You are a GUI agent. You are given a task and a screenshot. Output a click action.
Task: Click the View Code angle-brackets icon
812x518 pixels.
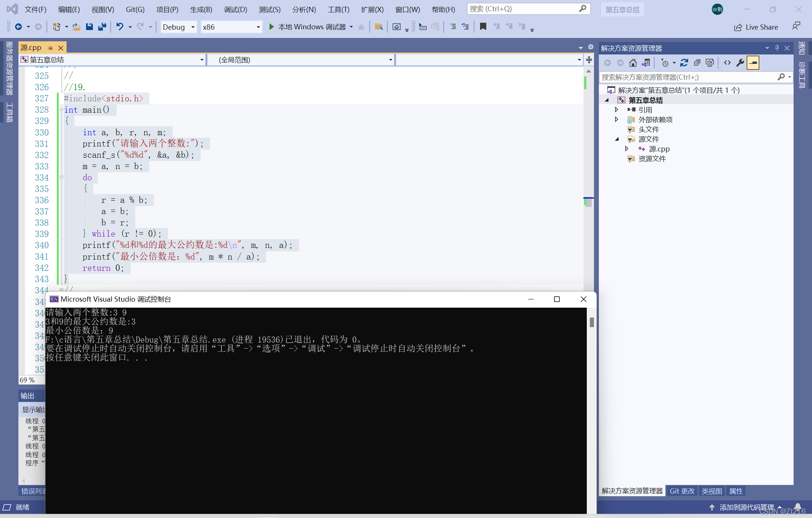pos(727,63)
